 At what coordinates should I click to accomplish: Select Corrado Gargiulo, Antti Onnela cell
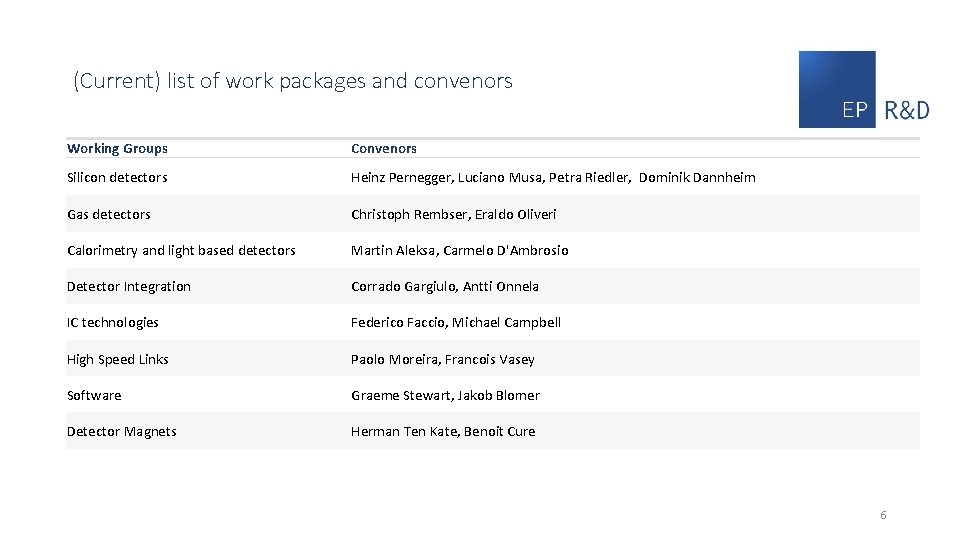click(444, 286)
